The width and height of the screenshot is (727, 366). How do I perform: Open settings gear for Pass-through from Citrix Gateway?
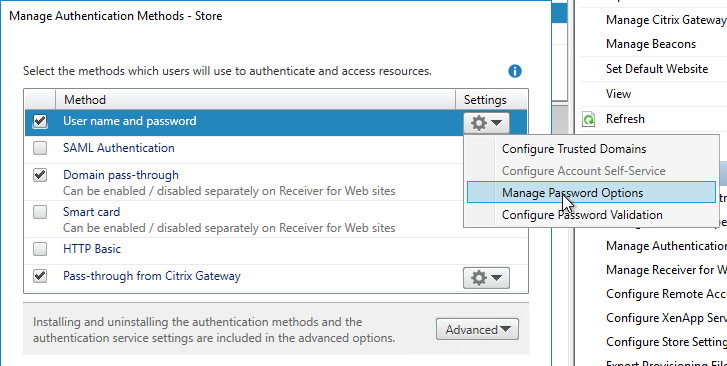coord(486,277)
